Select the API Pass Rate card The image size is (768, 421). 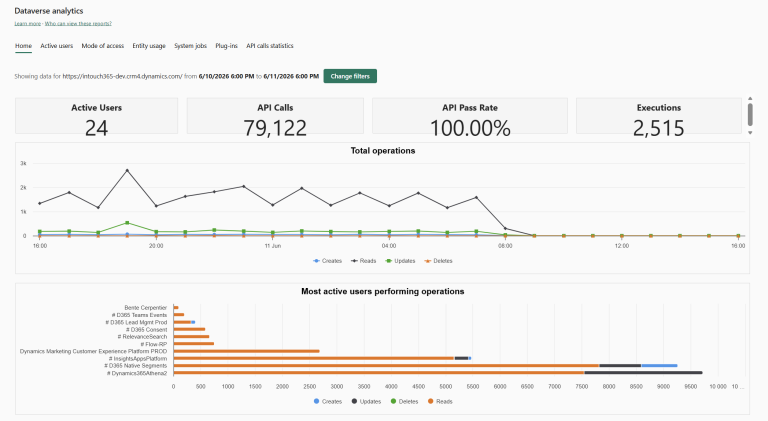[470, 116]
